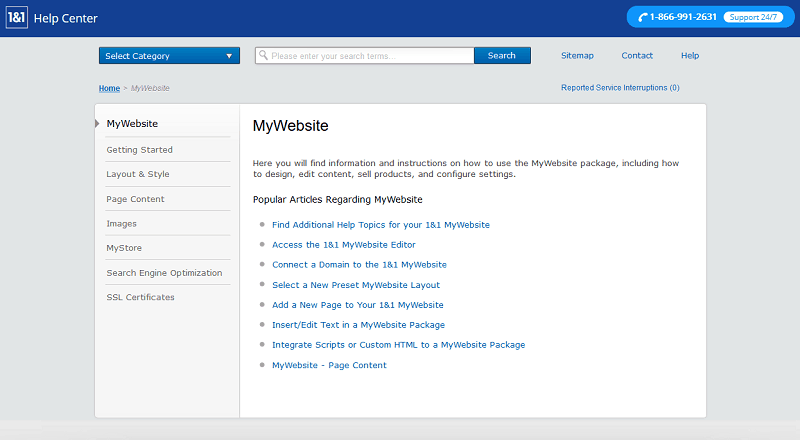Screen dimensions: 800x440
Task: Open Insert/Edit Text article link
Action: tap(358, 325)
